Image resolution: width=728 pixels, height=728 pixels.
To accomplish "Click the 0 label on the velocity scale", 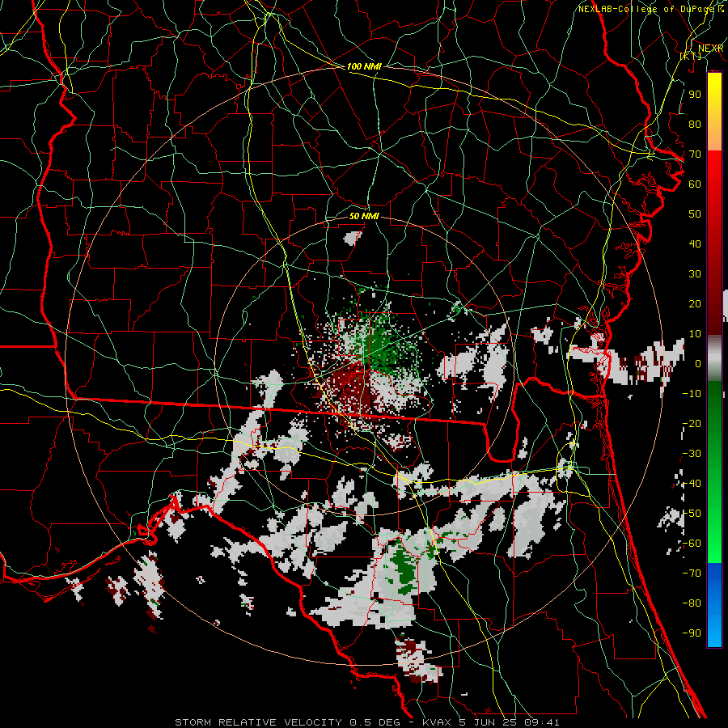I will (x=698, y=363).
